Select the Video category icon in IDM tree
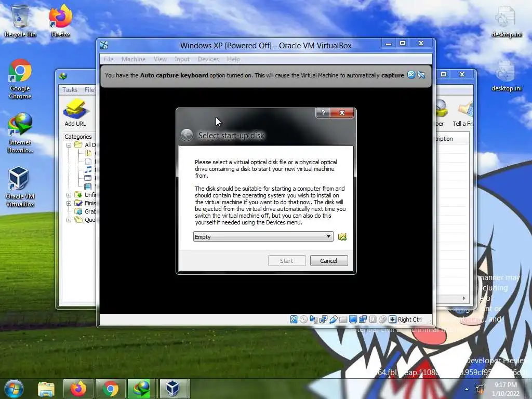The height and width of the screenshot is (399, 532). (x=88, y=187)
